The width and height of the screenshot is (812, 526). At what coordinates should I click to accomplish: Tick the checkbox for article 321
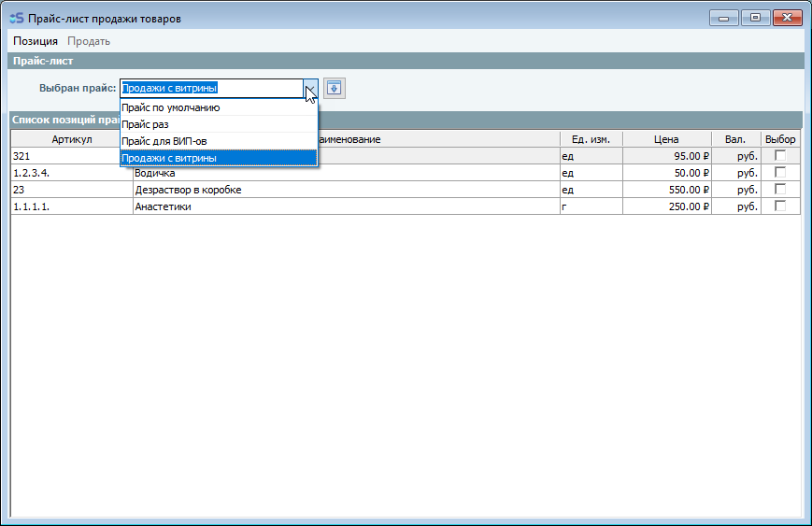(780, 155)
